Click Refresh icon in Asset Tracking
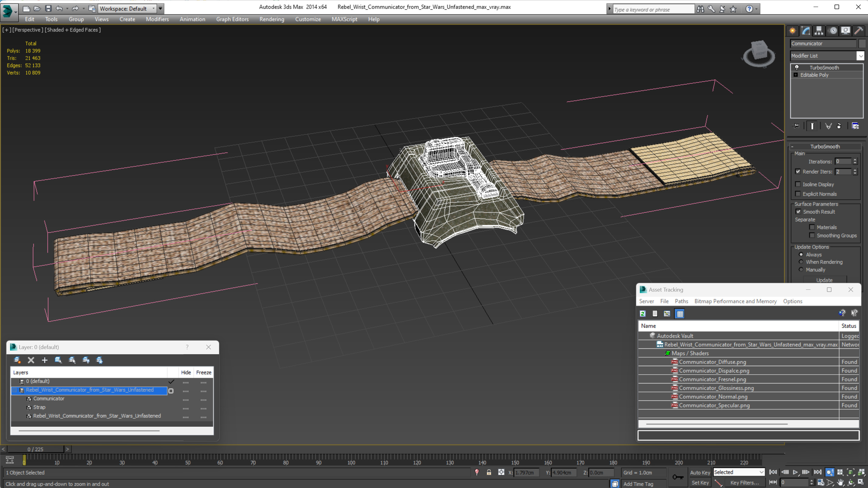868x488 pixels. click(643, 314)
